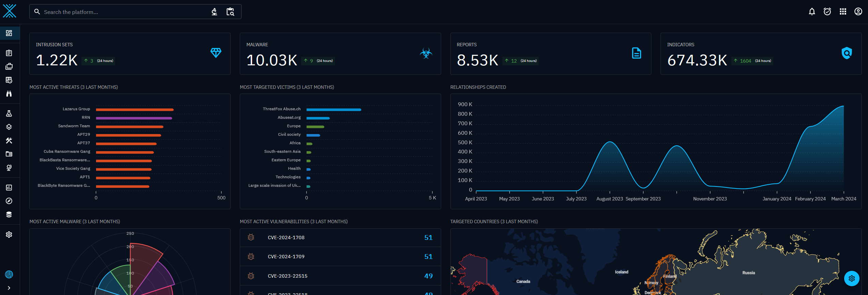Open bulk search clipboard icon

point(230,12)
